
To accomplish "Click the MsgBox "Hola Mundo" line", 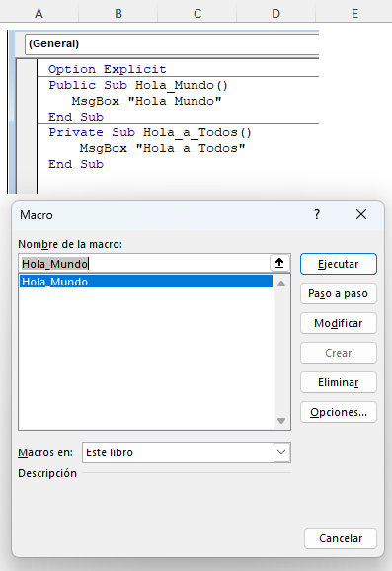I will coord(146,101).
